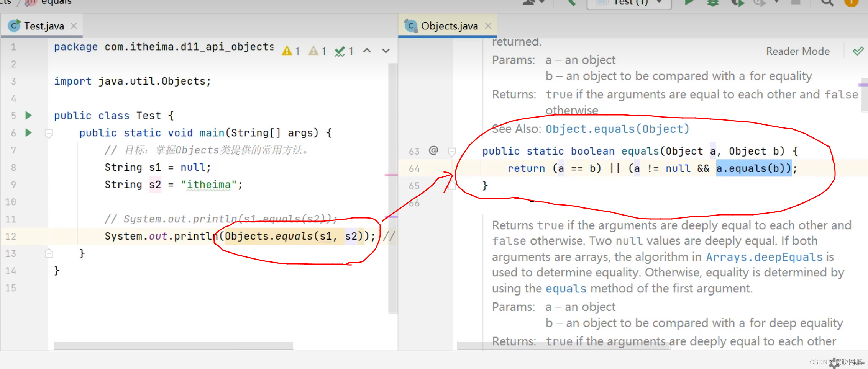Click the orange update icon in toolbar

click(851, 3)
